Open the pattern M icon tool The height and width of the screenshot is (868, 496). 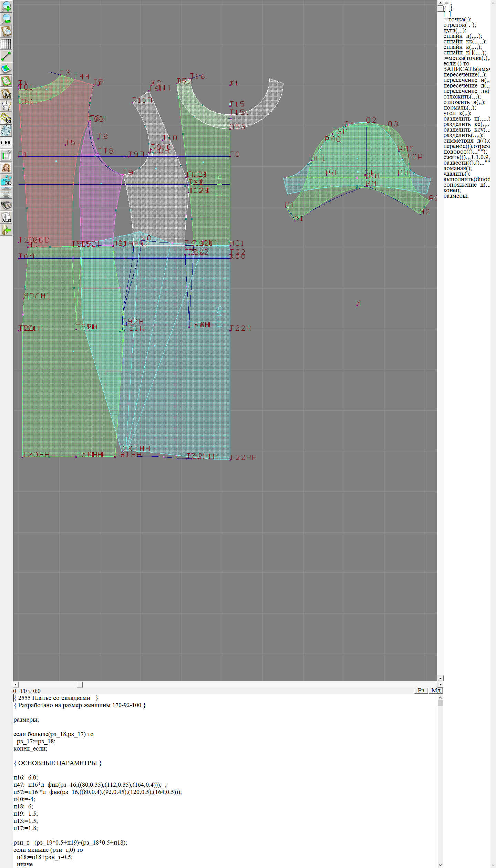[6, 93]
